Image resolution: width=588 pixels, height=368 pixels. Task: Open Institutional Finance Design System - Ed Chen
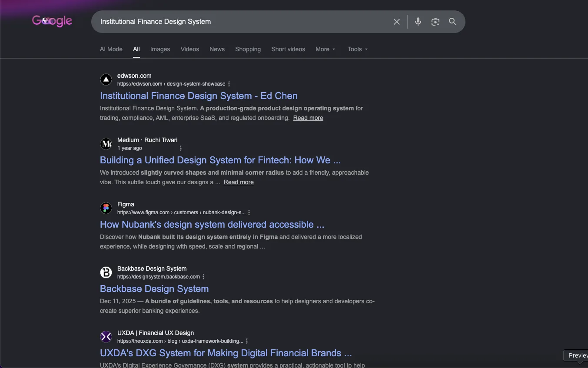199,96
